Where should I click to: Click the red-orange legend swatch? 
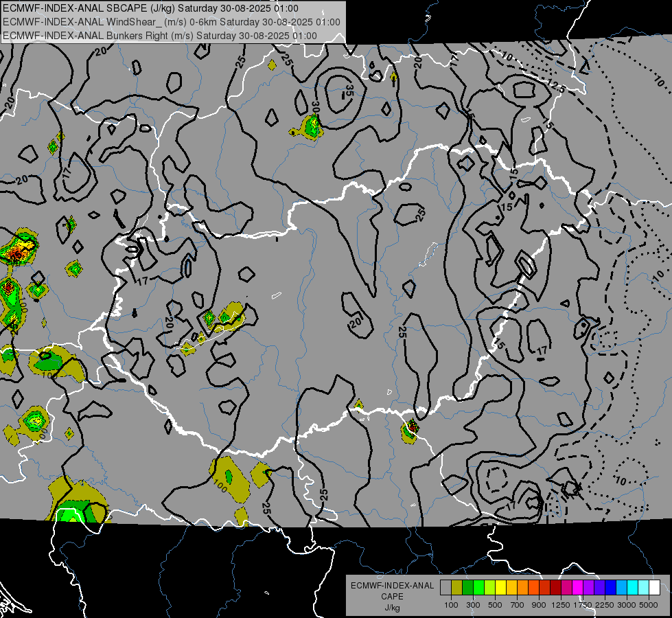[x=533, y=588]
